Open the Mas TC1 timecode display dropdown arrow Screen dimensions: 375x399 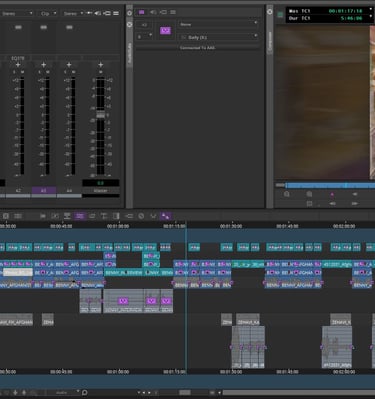click(371, 9)
